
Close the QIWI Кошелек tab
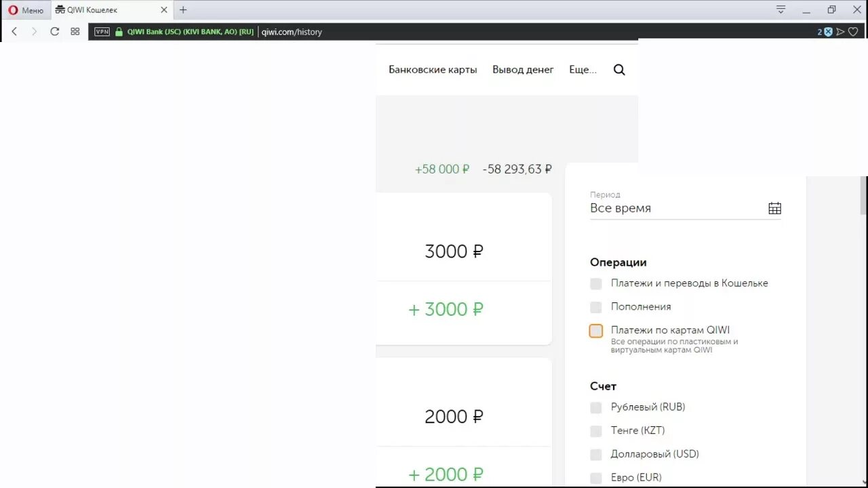(x=163, y=10)
